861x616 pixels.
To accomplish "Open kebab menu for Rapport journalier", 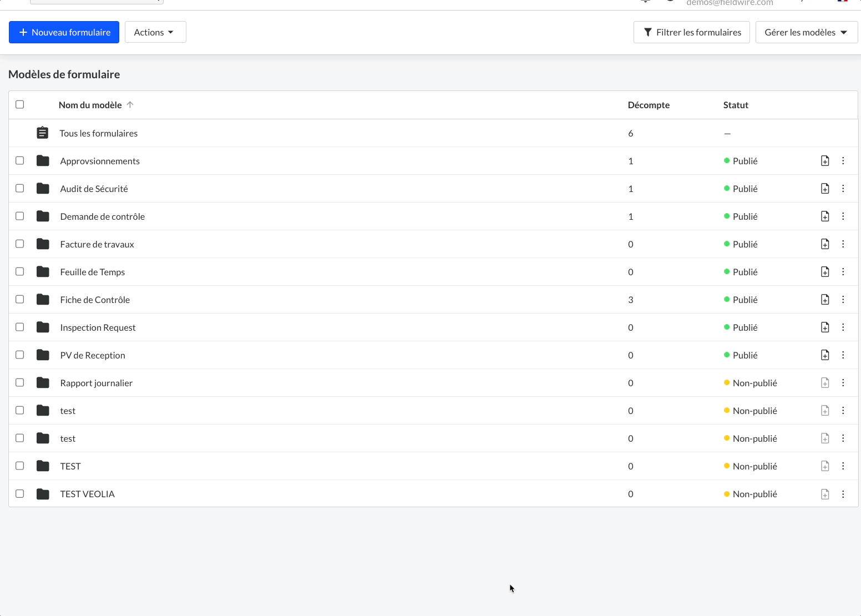I will tap(843, 383).
